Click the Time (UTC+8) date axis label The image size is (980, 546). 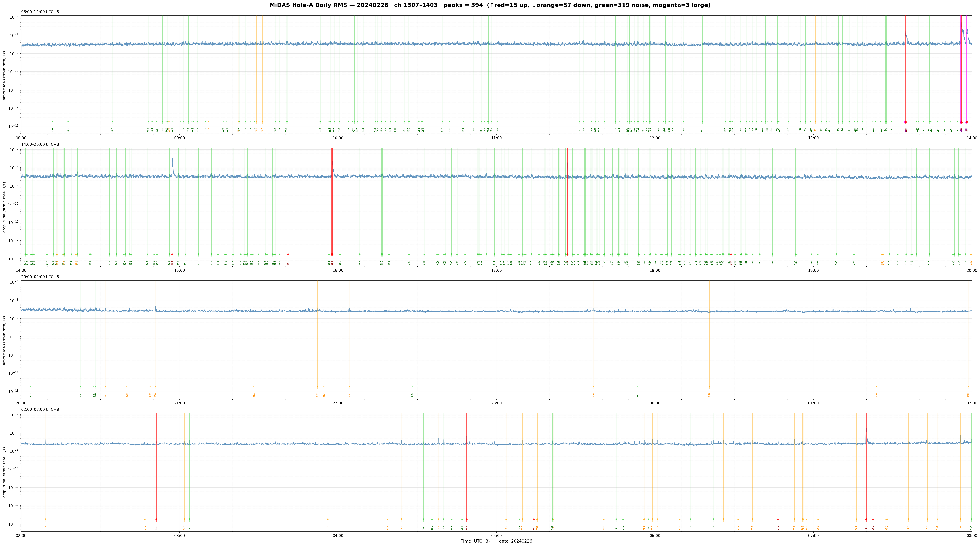496,541
